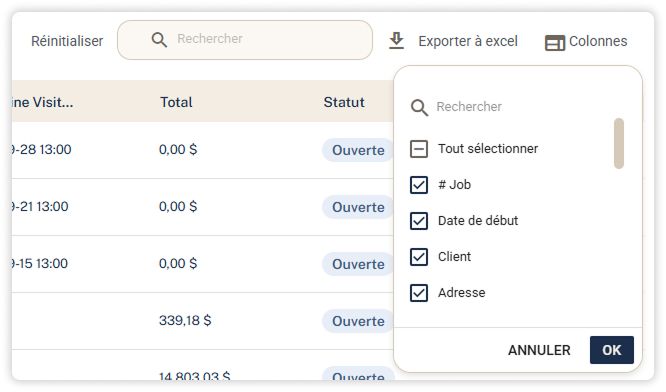Click the columns list scrollbar thumb
This screenshot has width=666, height=392.
tap(619, 144)
